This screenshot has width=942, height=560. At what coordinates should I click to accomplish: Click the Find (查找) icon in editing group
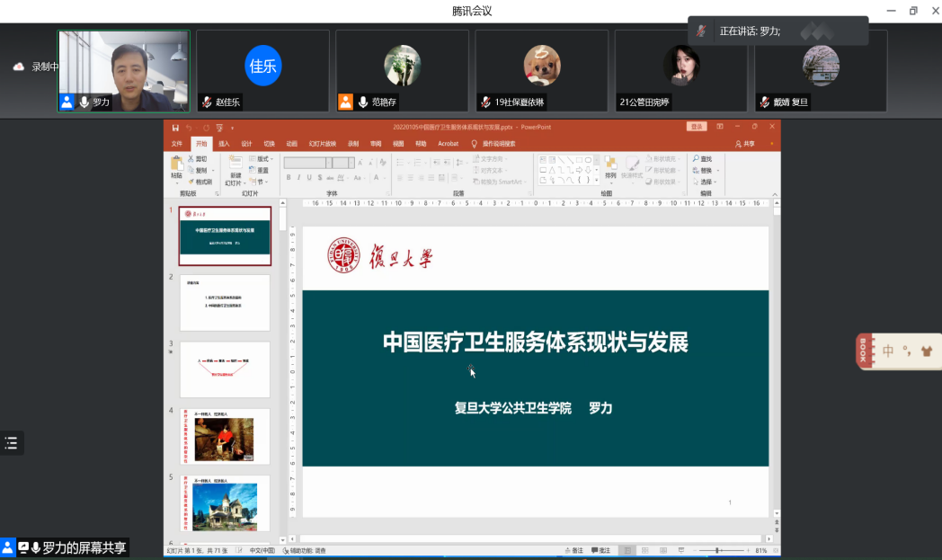(701, 159)
